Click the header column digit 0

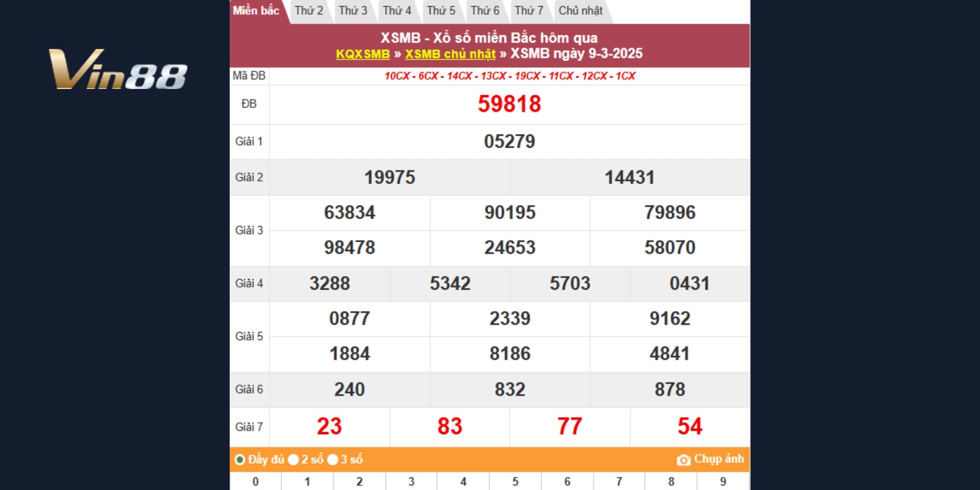point(256,482)
